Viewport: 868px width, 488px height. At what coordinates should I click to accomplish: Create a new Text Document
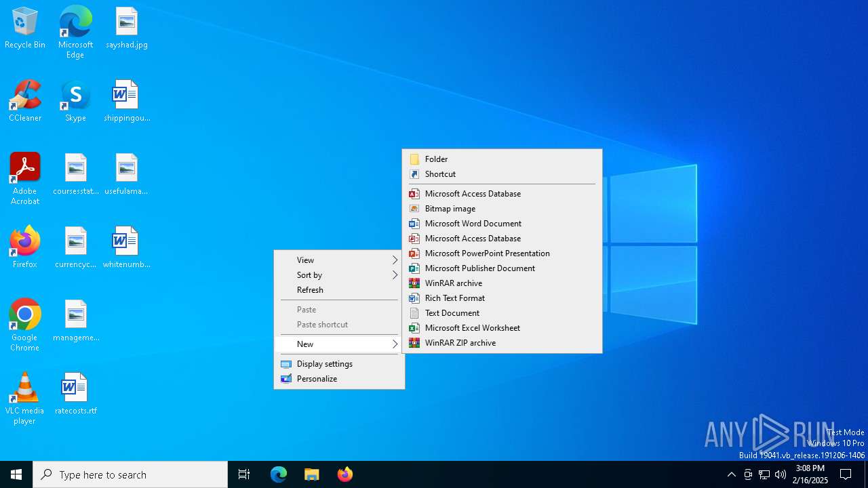coord(502,313)
